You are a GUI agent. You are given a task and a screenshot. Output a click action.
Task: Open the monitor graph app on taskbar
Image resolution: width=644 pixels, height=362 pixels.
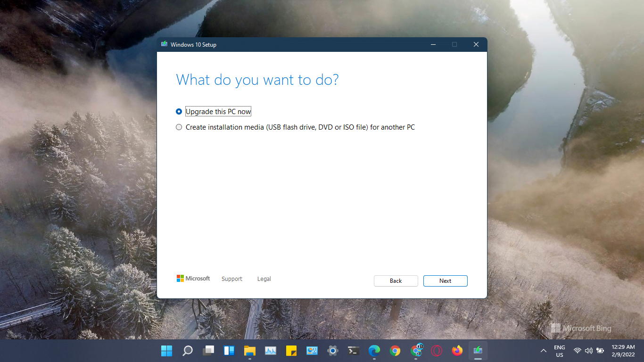click(x=270, y=351)
